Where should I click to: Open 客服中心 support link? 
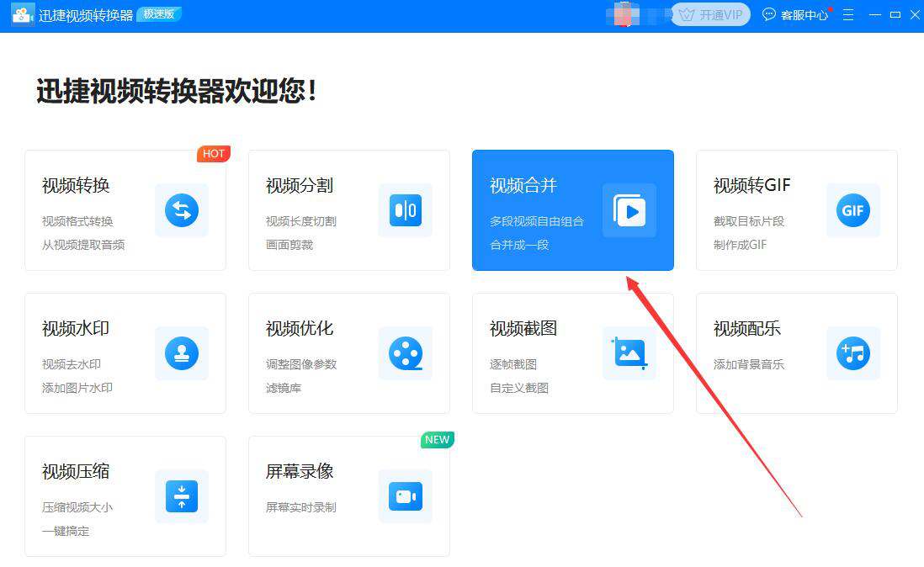(x=804, y=14)
